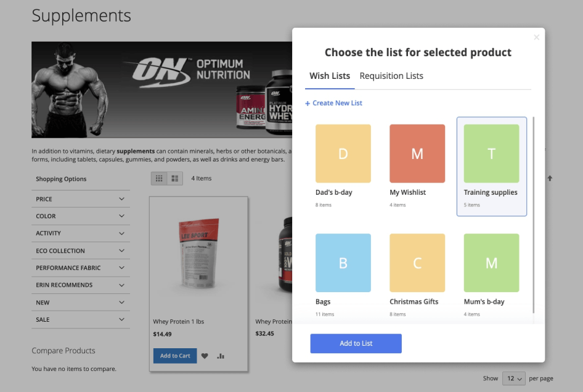Close the list chooser dialog
The image size is (583, 392).
point(536,38)
